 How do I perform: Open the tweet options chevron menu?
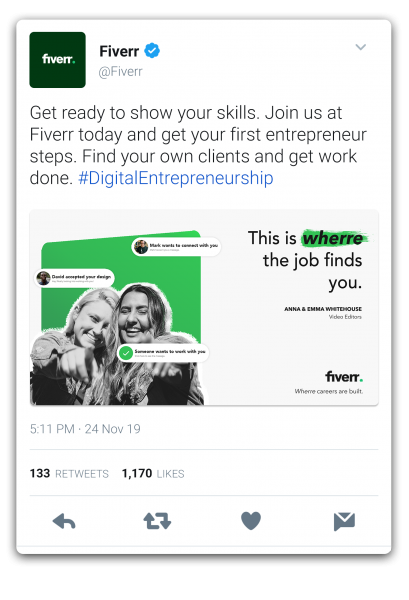click(x=361, y=47)
